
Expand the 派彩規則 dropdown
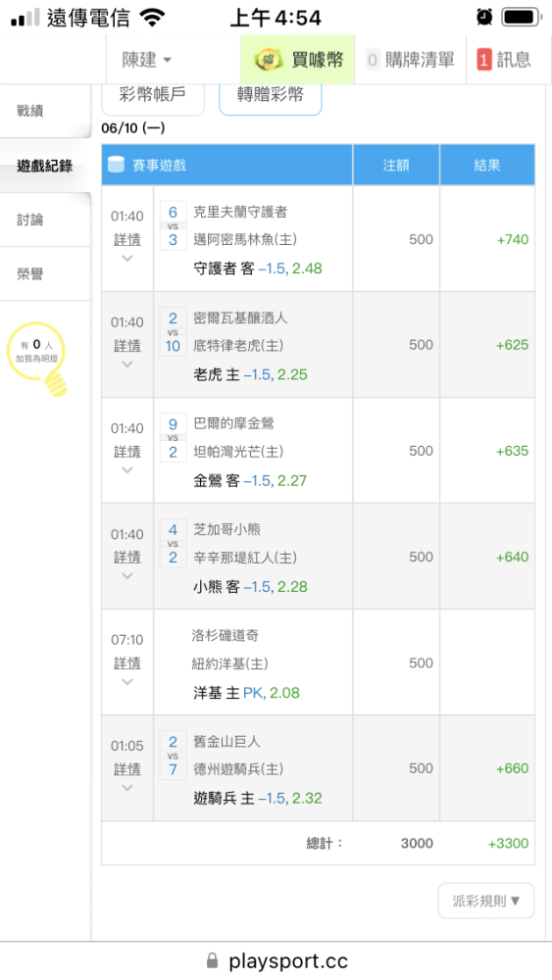pos(486,901)
